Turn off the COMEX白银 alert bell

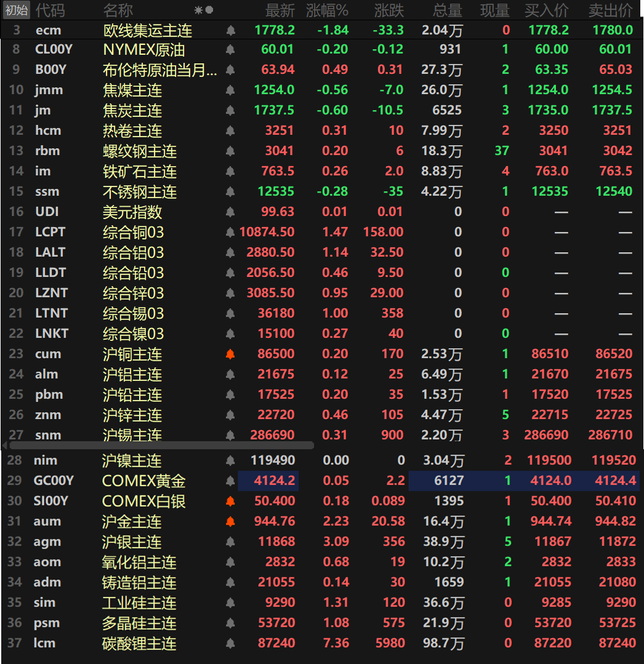[230, 501]
